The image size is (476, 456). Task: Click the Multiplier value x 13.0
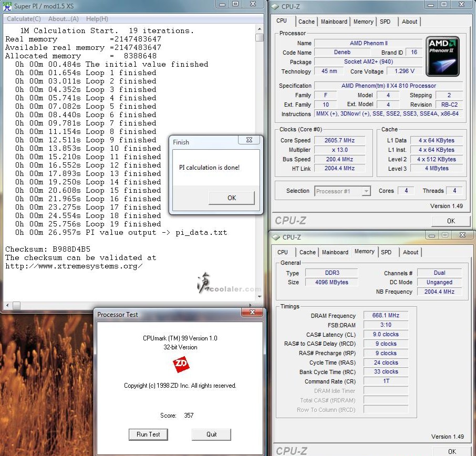click(339, 150)
